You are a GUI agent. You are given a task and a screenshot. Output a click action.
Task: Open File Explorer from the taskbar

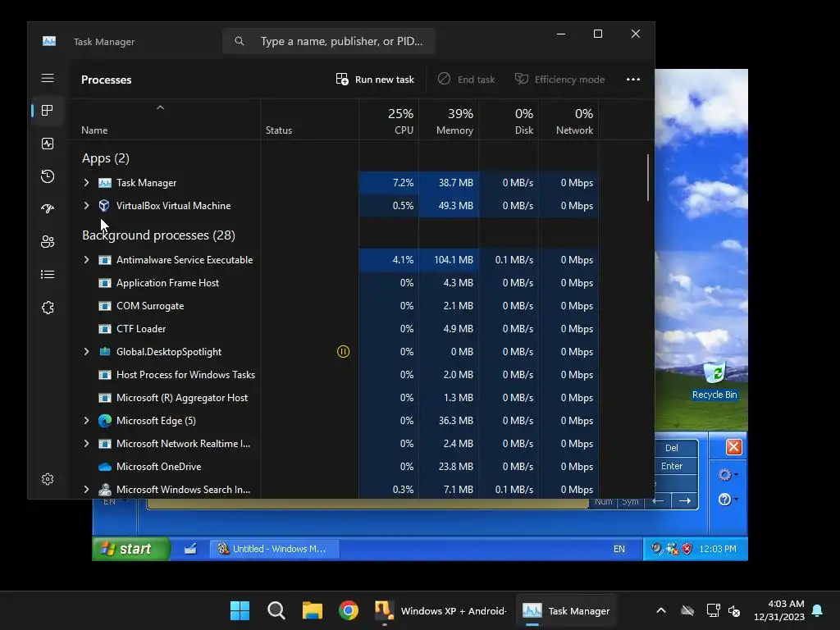313,610
